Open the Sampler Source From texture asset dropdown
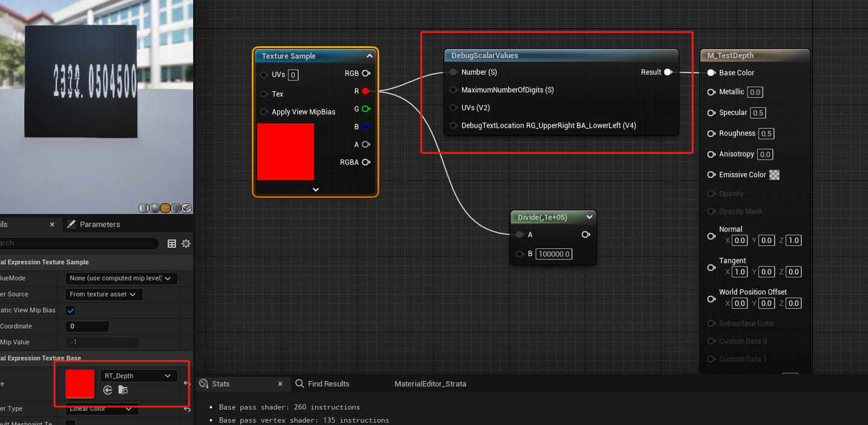 point(104,294)
